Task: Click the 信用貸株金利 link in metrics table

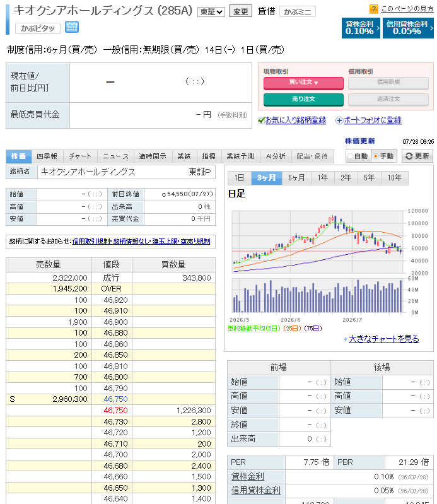Action: 256,491
